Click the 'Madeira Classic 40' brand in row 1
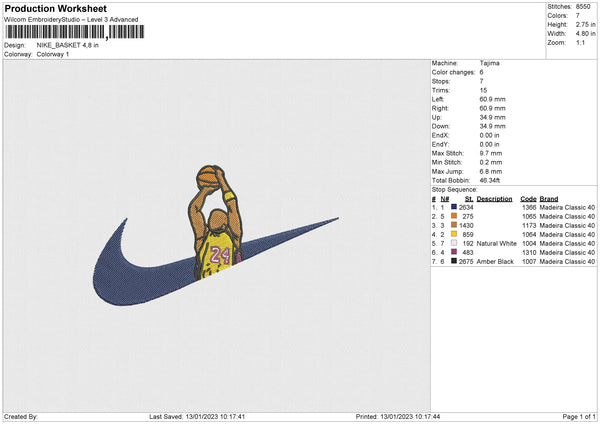Image resolution: width=600 pixels, height=424 pixels. click(567, 207)
